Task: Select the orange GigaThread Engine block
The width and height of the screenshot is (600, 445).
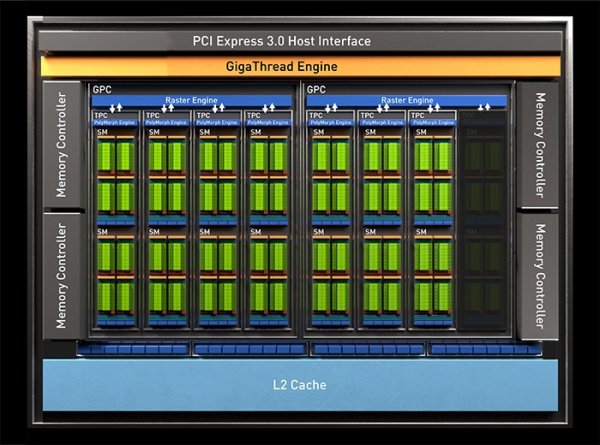Action: click(301, 67)
